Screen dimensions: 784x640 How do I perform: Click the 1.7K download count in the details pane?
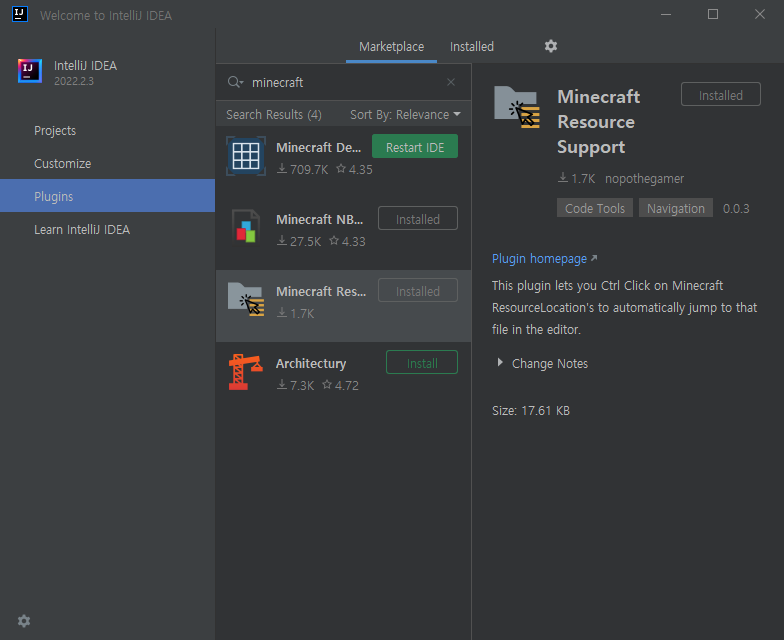coord(577,178)
